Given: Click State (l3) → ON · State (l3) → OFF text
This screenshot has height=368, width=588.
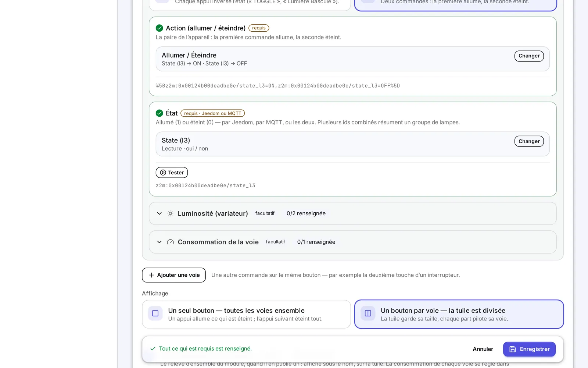Looking at the screenshot, I should 204,64.
